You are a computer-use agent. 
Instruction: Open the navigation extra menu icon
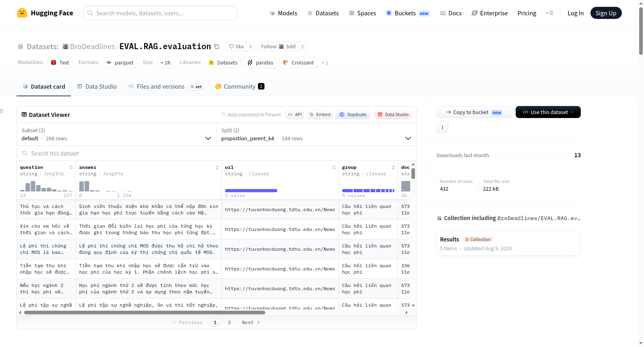point(549,13)
